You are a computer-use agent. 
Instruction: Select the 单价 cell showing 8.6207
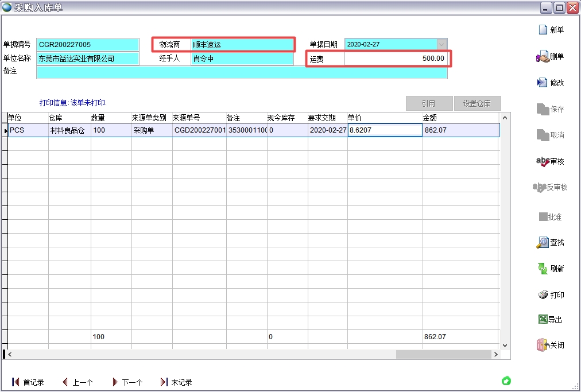(385, 130)
